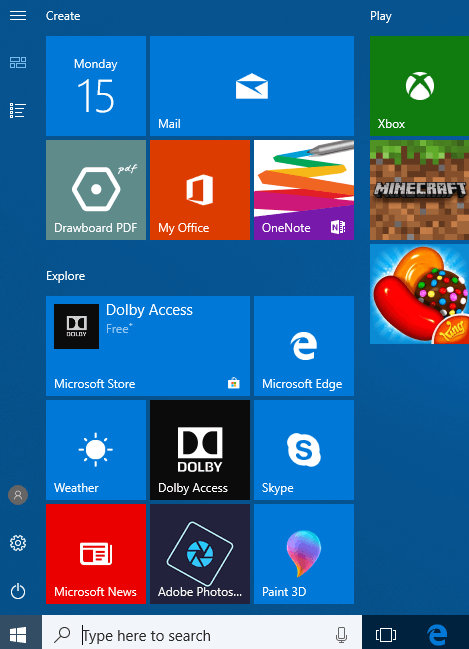Screen dimensions: 469x649
Task: Switch to pinned tiles view
Action: (x=18, y=62)
